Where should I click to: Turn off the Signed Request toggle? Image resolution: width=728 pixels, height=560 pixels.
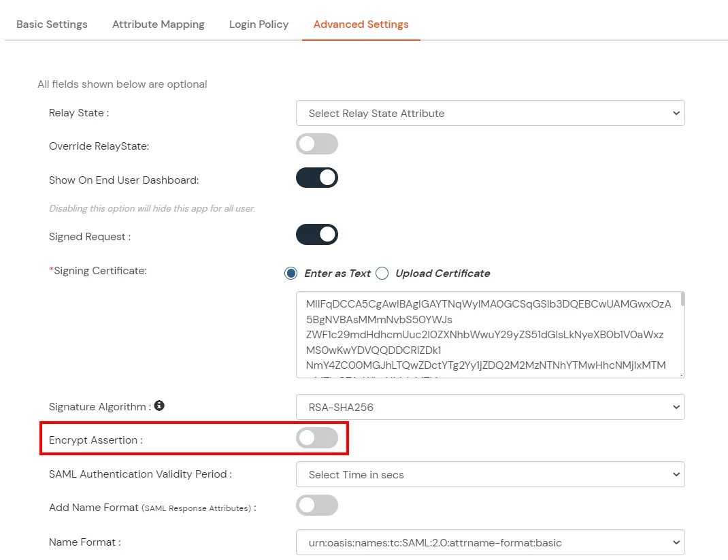(x=316, y=234)
